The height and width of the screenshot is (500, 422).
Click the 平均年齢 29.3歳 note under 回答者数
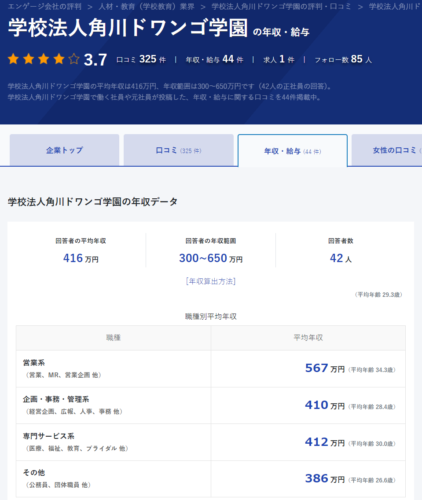click(378, 295)
